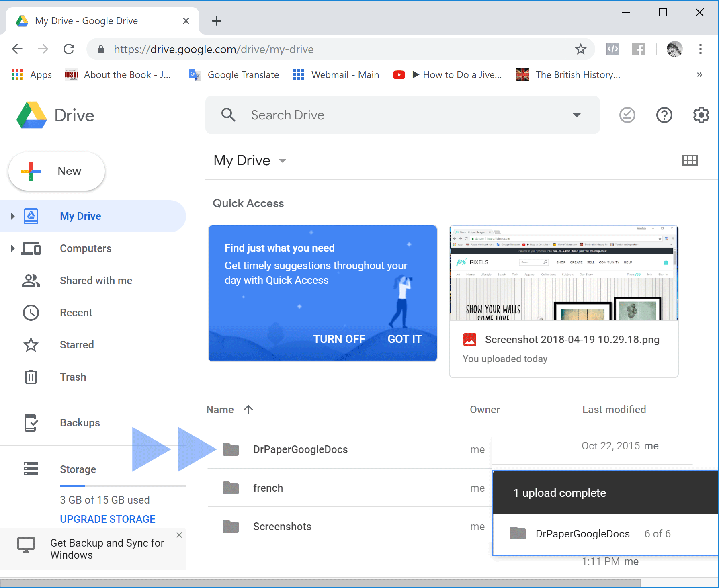This screenshot has height=588, width=719.
Task: Click the Trash icon in sidebar
Action: pyautogui.click(x=31, y=377)
